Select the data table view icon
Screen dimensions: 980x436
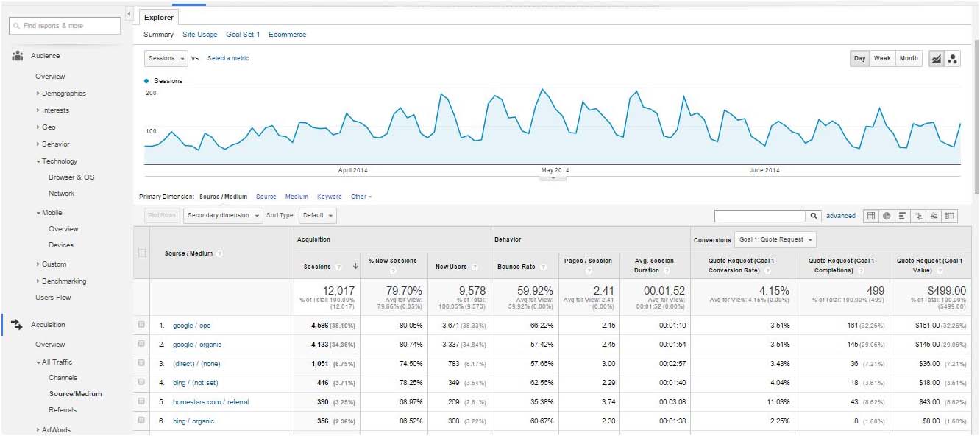tap(871, 216)
